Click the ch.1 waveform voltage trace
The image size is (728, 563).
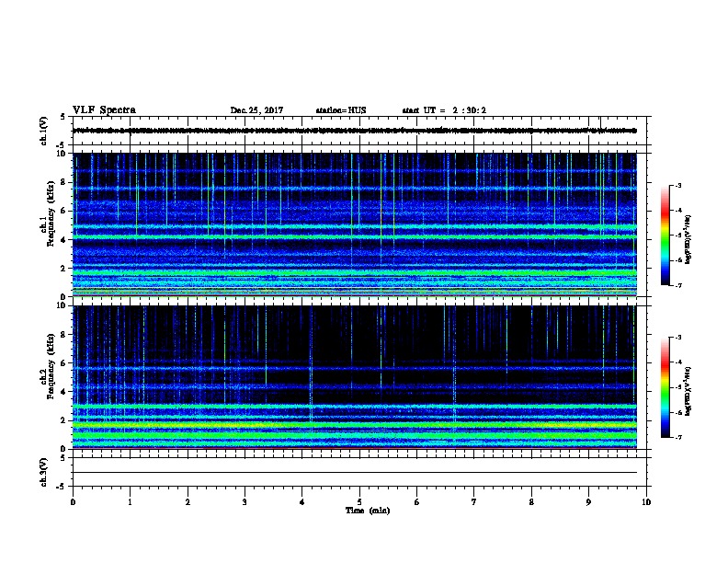(355, 131)
